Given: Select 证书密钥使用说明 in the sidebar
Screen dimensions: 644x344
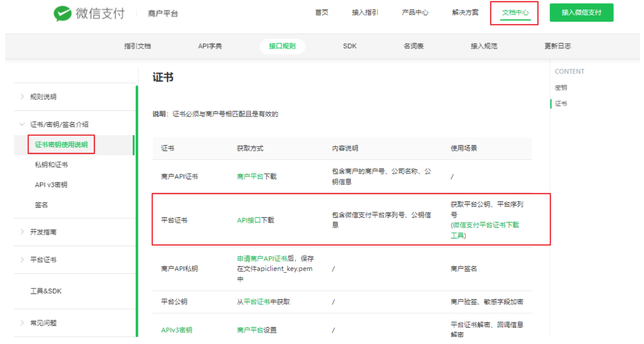Looking at the screenshot, I should pyautogui.click(x=61, y=144).
